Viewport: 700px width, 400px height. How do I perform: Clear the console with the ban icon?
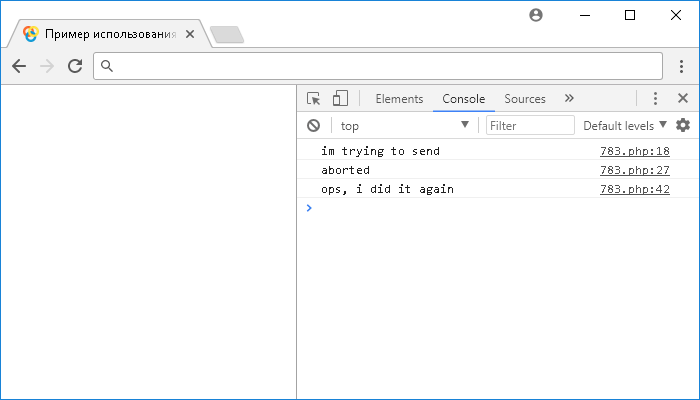(313, 125)
